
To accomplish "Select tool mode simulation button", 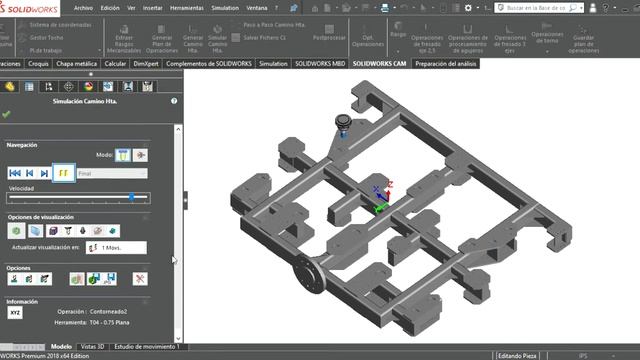I will pyautogui.click(x=123, y=155).
